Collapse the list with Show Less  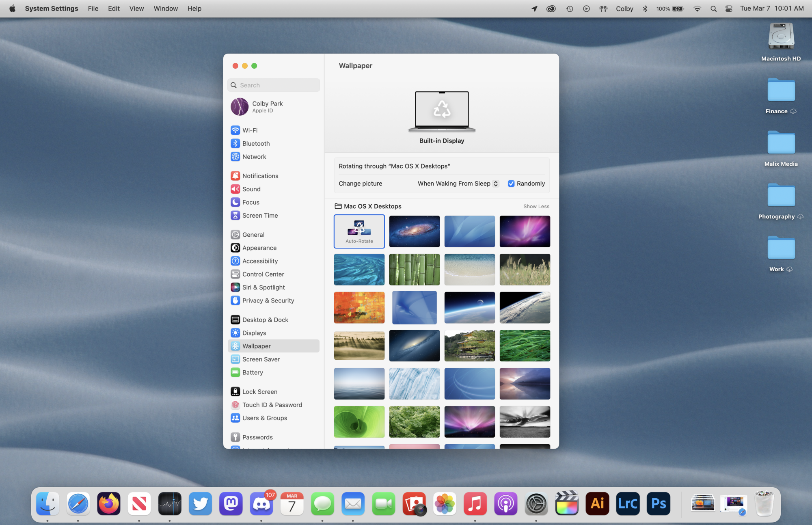tap(536, 206)
